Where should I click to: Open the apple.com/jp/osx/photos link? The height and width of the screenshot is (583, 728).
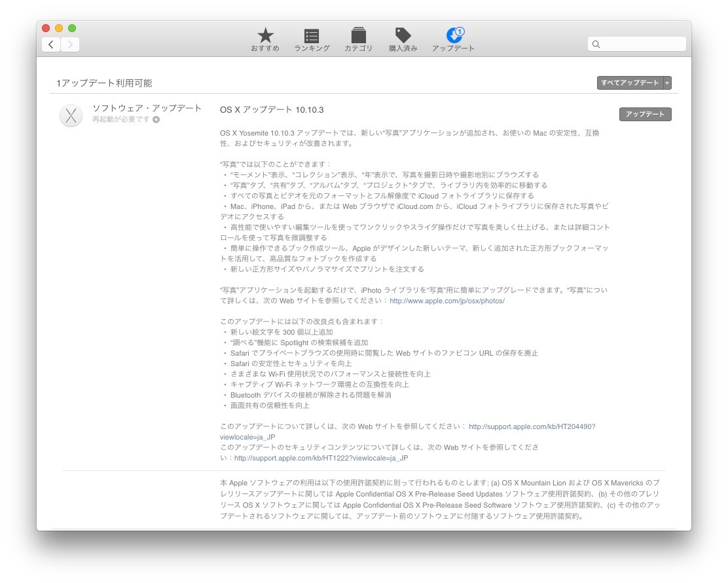[x=447, y=301]
